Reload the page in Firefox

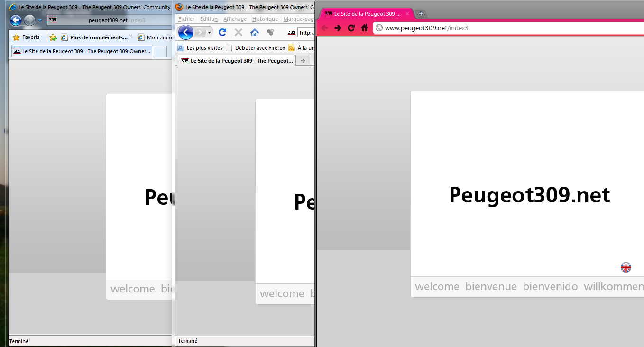click(222, 32)
